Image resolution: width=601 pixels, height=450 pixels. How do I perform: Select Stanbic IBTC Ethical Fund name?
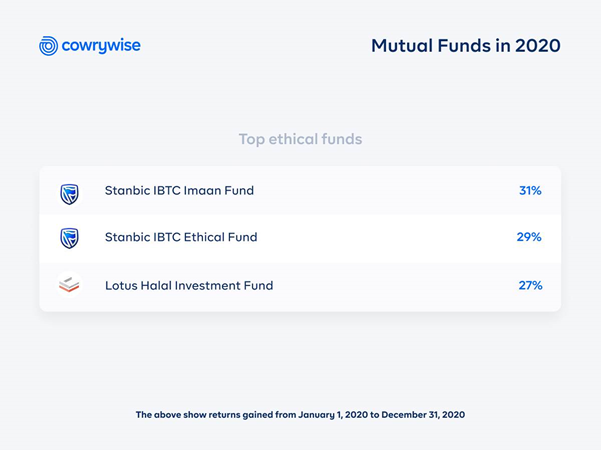[x=181, y=237]
